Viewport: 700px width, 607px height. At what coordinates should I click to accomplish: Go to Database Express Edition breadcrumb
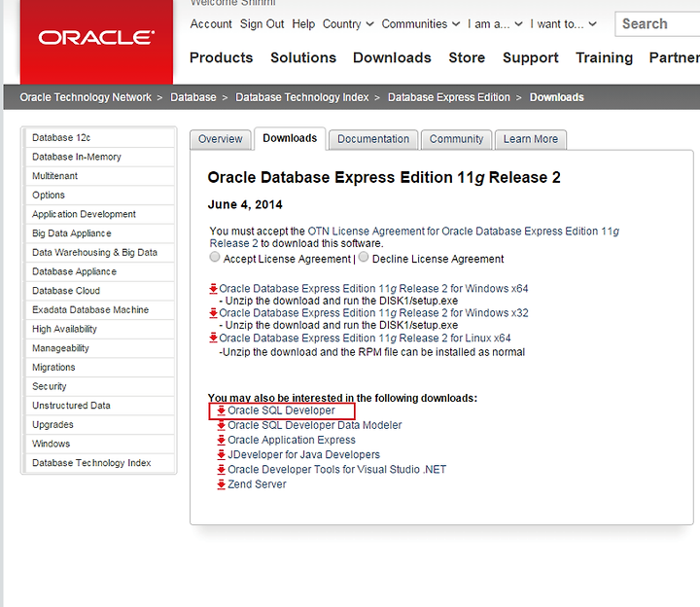[448, 97]
